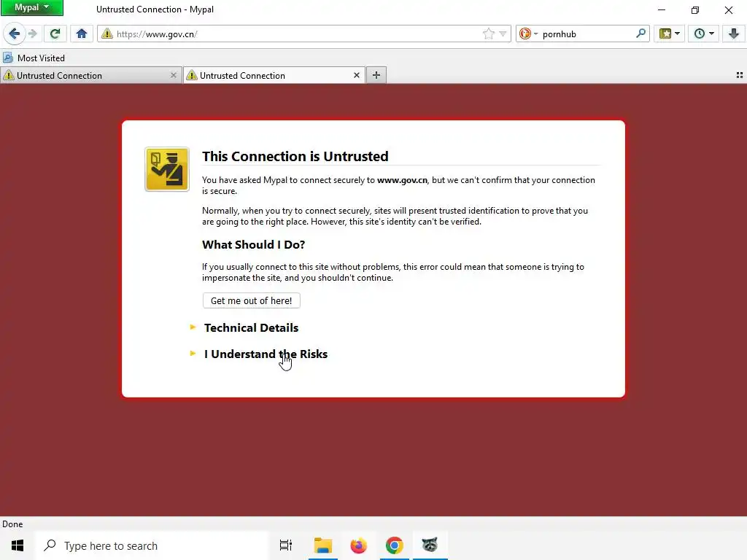Bookmark this page with the star icon
747x560 pixels.
pos(488,34)
